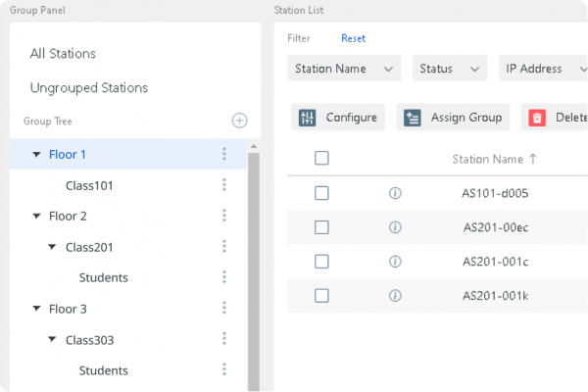
Task: Select All Stations in the group panel
Action: click(x=63, y=54)
